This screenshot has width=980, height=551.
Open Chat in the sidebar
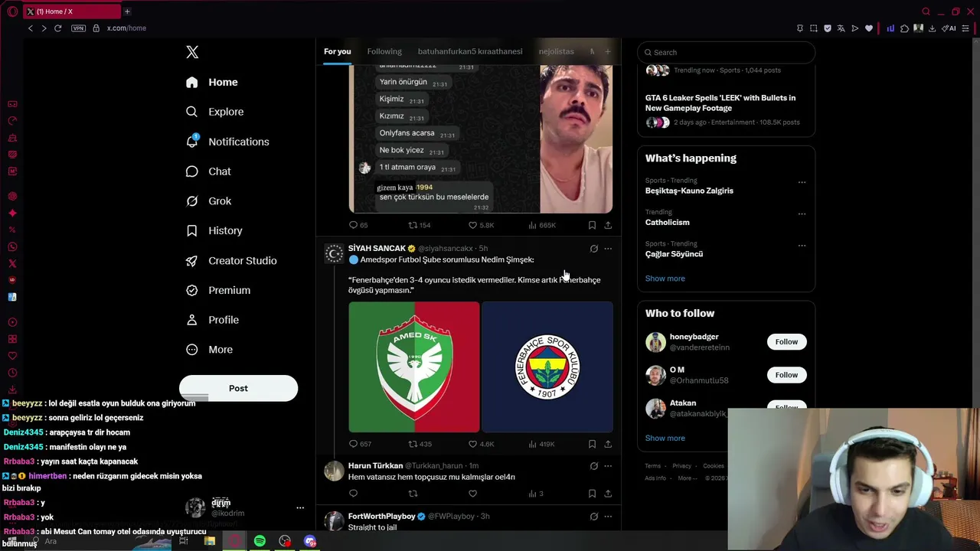tap(208, 171)
